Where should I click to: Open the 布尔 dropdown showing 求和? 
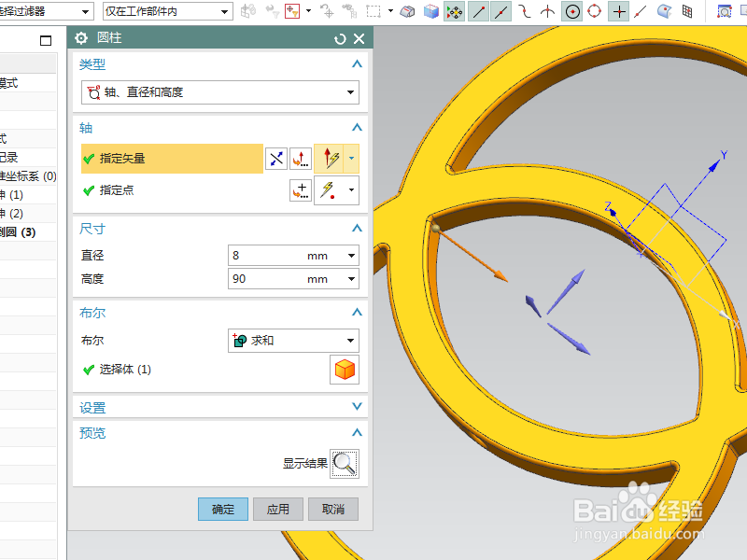[x=293, y=340]
